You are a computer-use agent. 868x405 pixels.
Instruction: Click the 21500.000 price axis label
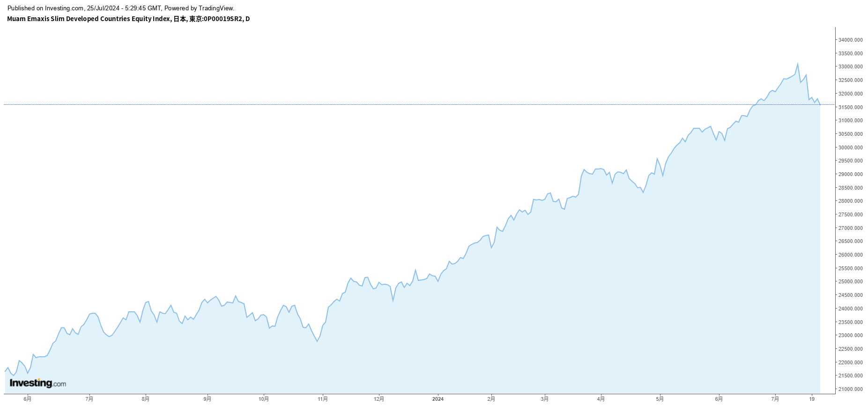[x=850, y=376]
